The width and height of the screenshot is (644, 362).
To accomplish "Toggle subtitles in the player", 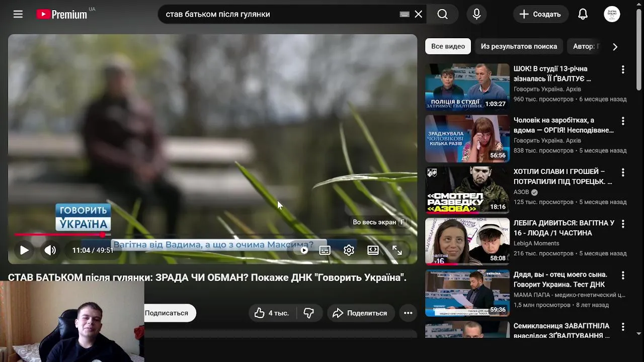I will 325,250.
